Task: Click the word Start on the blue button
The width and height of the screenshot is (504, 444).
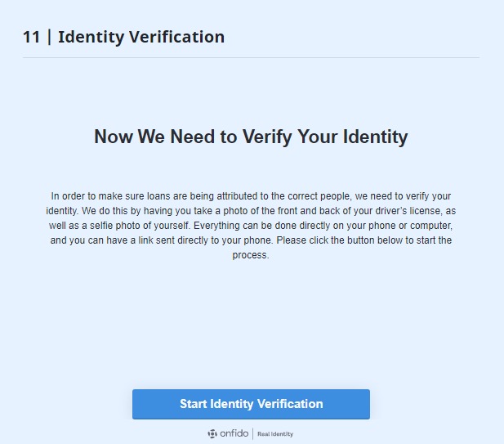Action: click(x=193, y=404)
